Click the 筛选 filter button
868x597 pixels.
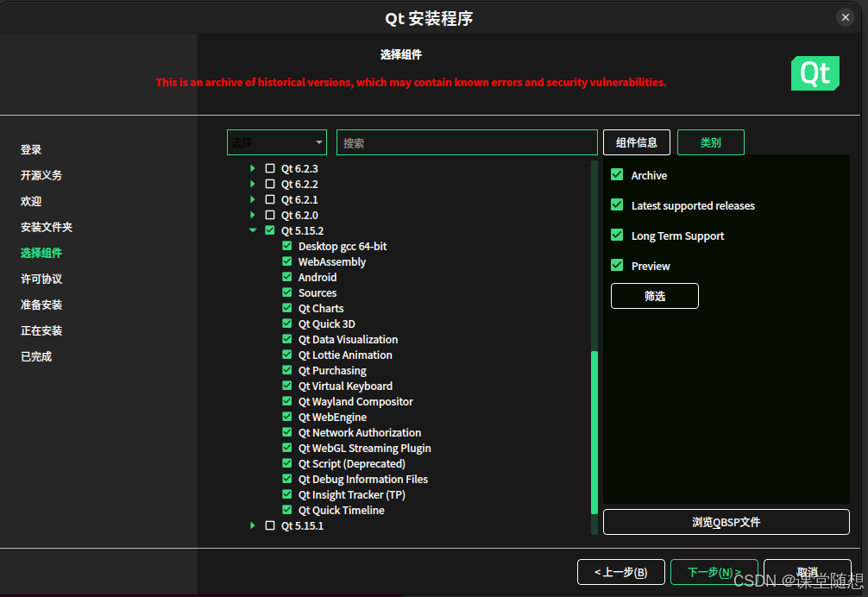(x=654, y=296)
